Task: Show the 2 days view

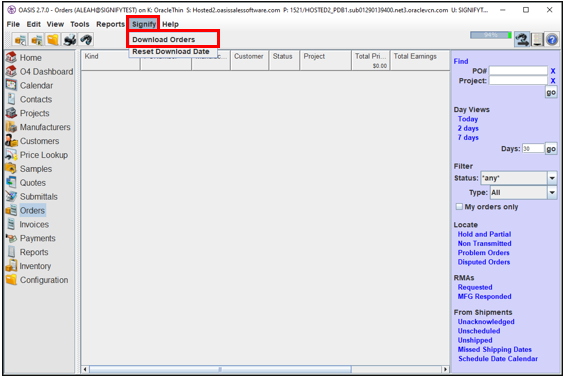Action: 468,128
